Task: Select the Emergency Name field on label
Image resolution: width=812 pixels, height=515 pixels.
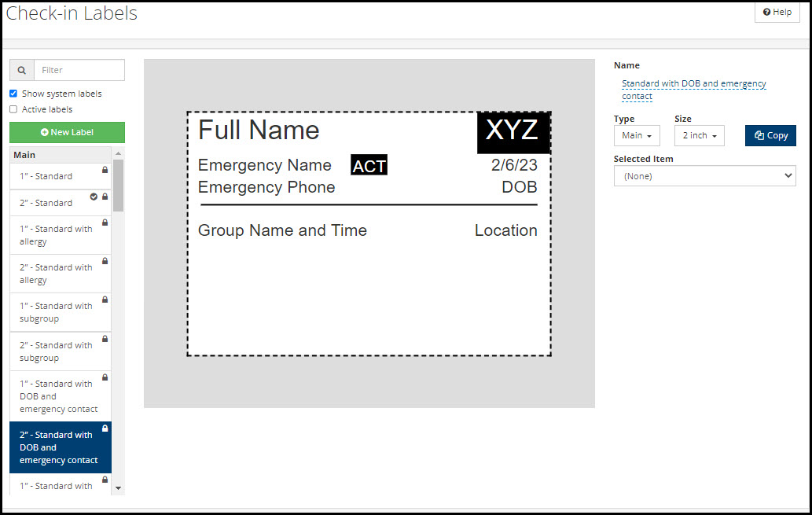Action: [265, 165]
